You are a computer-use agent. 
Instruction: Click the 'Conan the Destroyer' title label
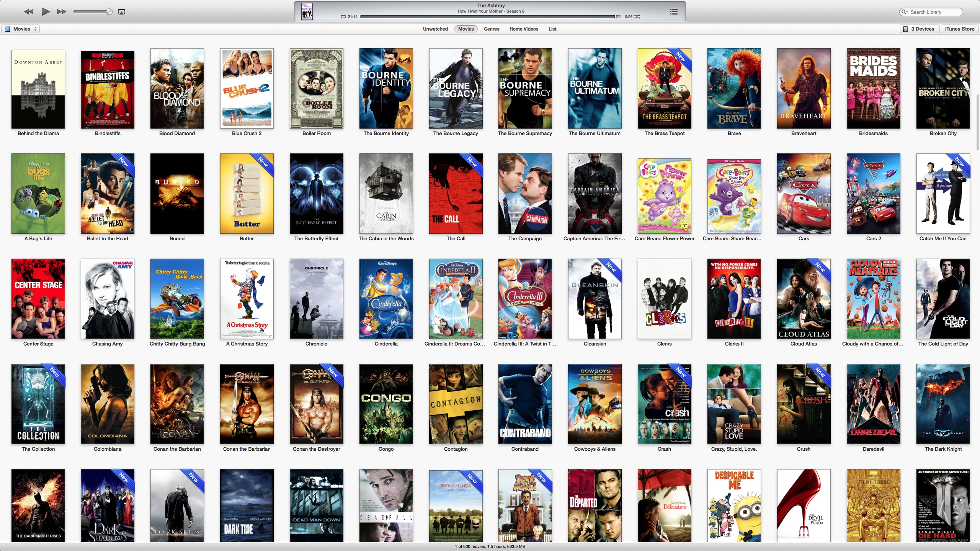pos(317,449)
